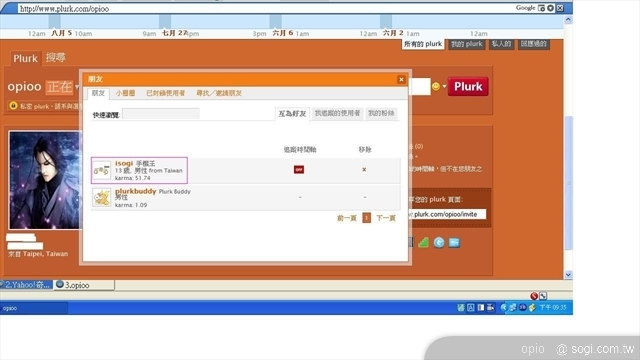Image resolution: width=640 pixels, height=360 pixels.
Task: Toggle the red OFF follow-timeline switch for isogi
Action: 299,169
